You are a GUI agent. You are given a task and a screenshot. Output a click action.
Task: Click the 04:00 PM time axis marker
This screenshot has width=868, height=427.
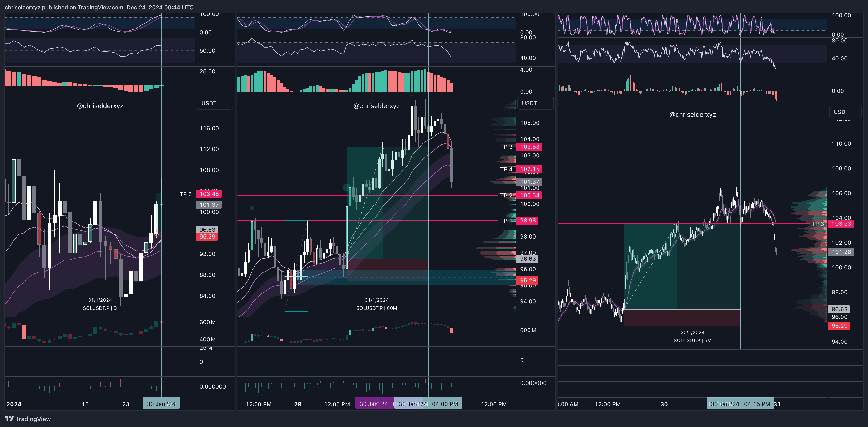pyautogui.click(x=444, y=404)
